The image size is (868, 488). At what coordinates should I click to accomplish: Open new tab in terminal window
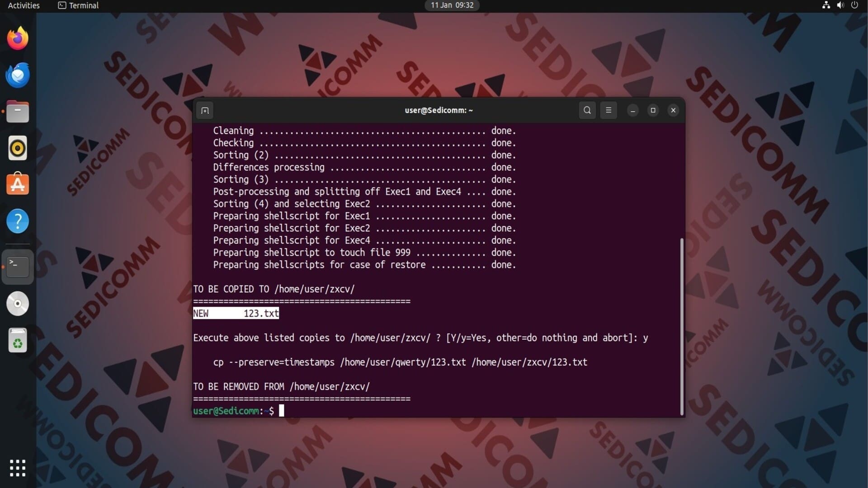[x=205, y=110]
